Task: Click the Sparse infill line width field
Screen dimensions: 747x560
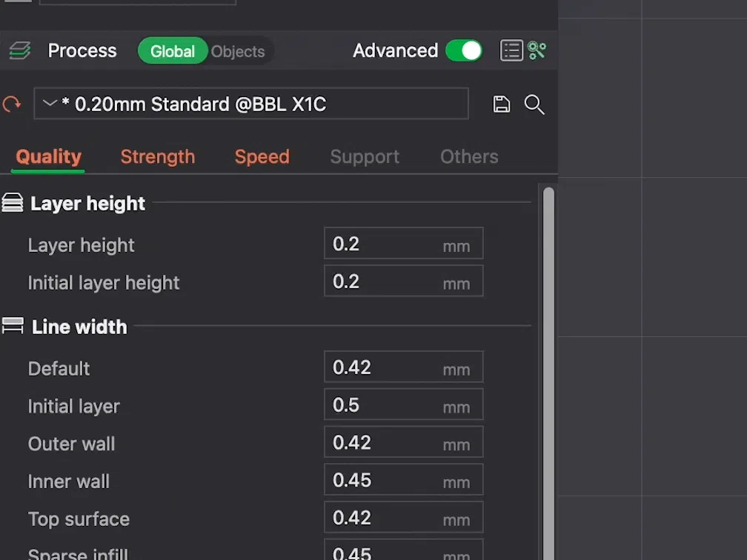Action: (x=403, y=550)
